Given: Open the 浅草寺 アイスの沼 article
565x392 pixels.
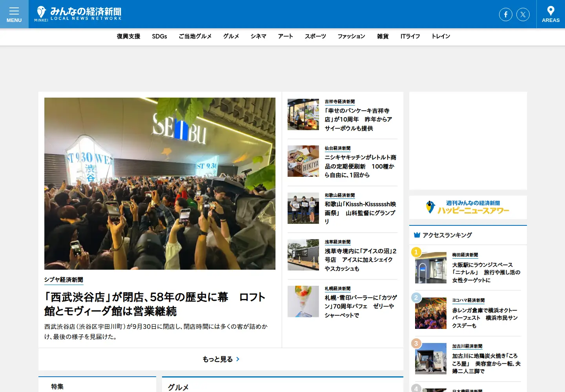Looking at the screenshot, I should [x=360, y=260].
